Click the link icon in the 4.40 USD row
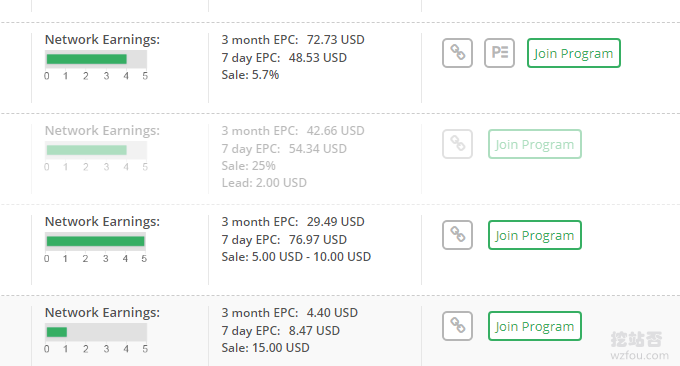Image resolution: width=680 pixels, height=366 pixels. coord(457,326)
